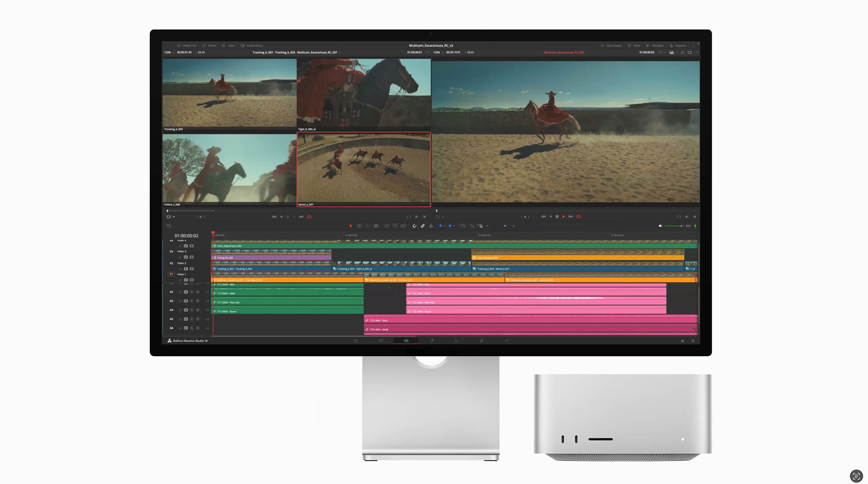The width and height of the screenshot is (868, 484).
Task: Open the Inspector panel
Action: coord(678,46)
